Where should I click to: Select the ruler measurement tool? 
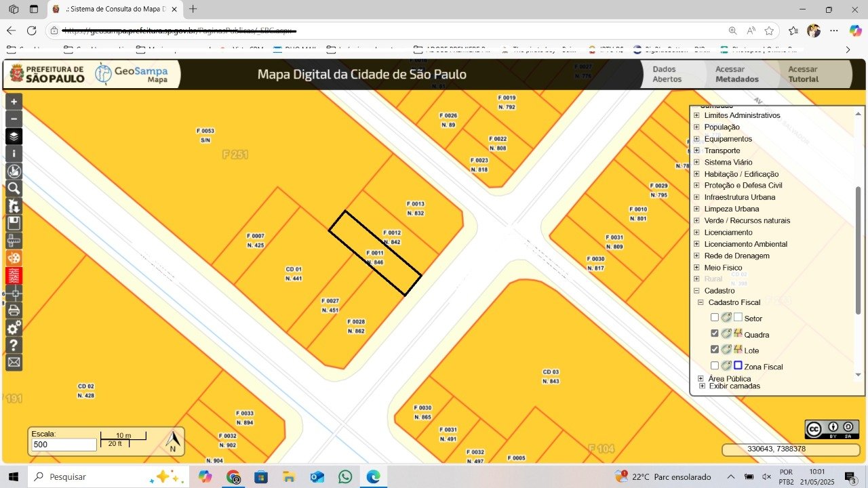pyautogui.click(x=14, y=241)
